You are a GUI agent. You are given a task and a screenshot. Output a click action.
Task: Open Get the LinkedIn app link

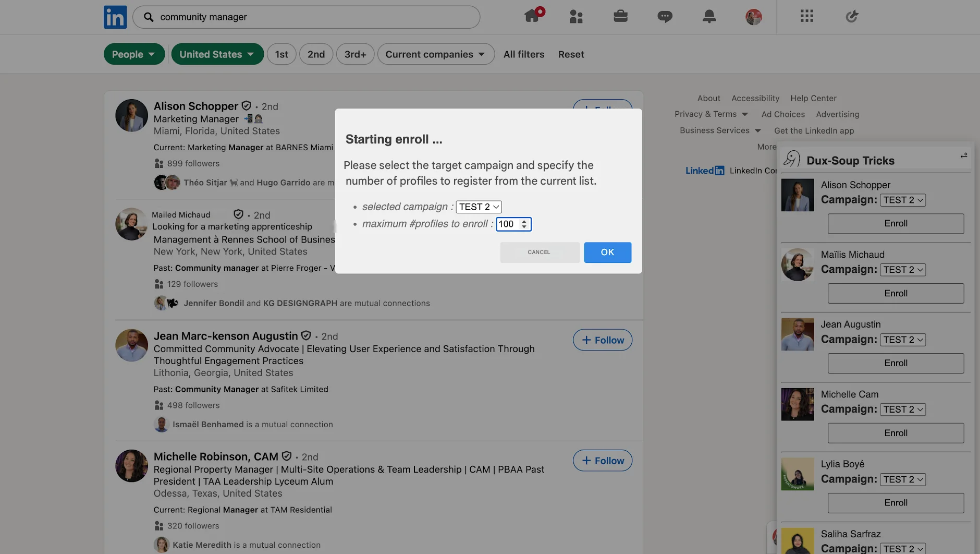click(814, 130)
